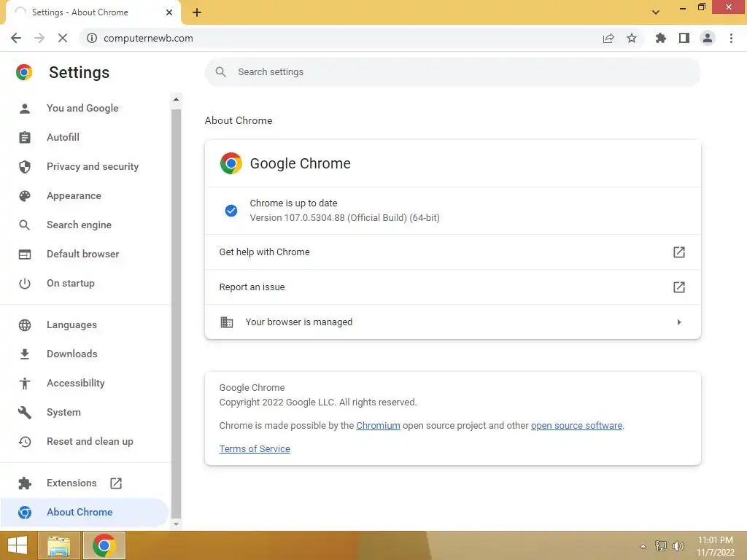Viewport: 747px width, 560px height.
Task: Open Report an issue
Action: (452, 287)
